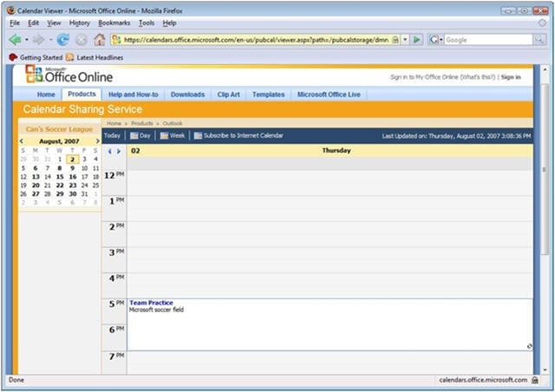Click the page vertical scrollbar thumb
This screenshot has height=392, width=555.
click(545, 169)
